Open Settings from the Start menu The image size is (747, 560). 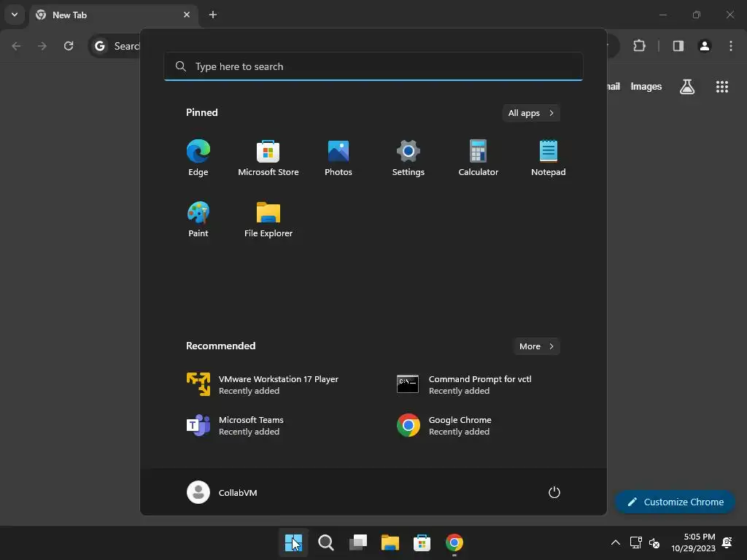(x=409, y=158)
